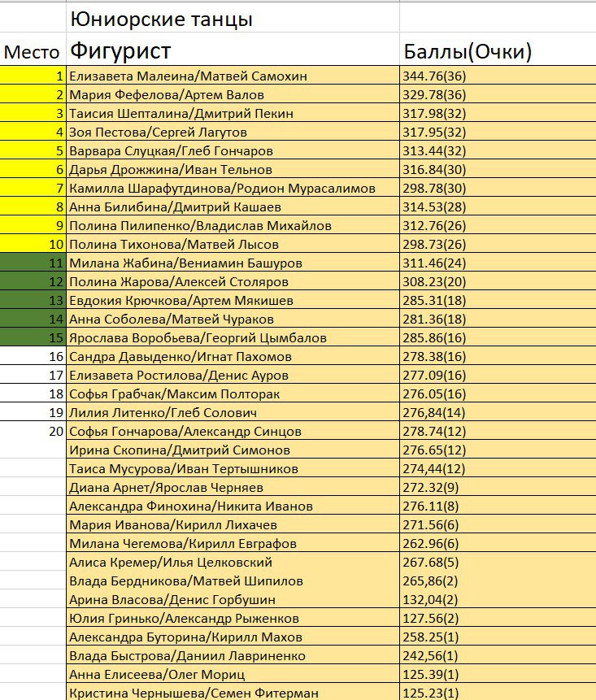Select cell 'Милана Чегемова/Кирилл Евграфов'
The height and width of the screenshot is (700, 596).
(233, 543)
